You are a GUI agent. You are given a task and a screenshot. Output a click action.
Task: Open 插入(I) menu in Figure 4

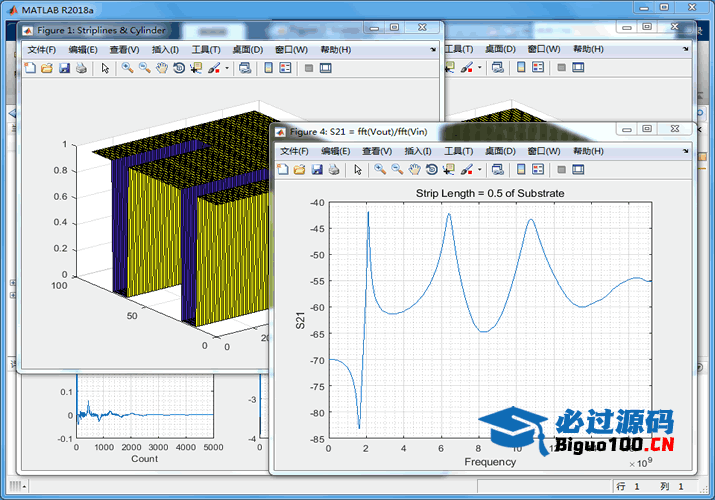[418, 151]
